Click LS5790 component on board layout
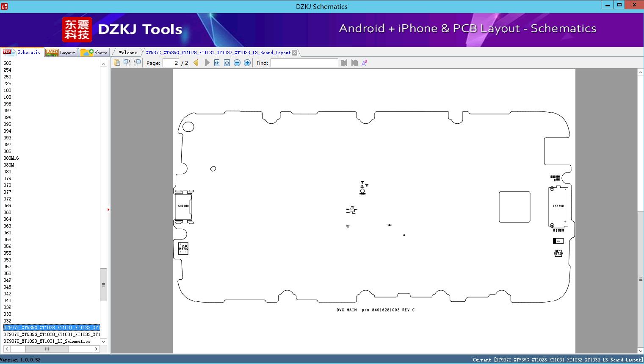This screenshot has width=644, height=364. [558, 206]
